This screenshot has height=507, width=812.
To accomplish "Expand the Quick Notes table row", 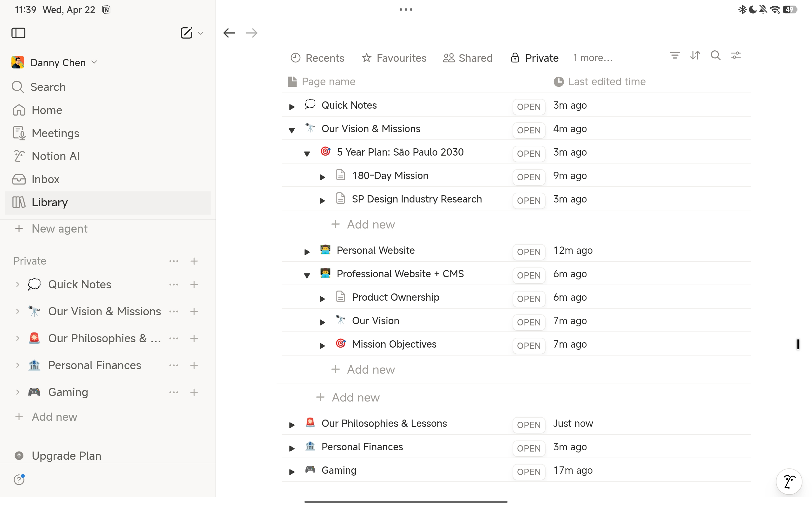I will tap(291, 107).
